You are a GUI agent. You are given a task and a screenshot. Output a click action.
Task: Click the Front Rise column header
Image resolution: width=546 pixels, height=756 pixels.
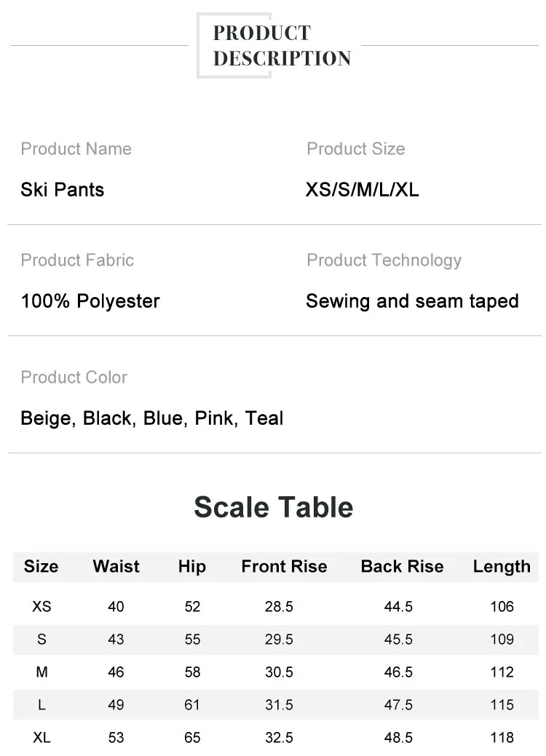click(284, 567)
